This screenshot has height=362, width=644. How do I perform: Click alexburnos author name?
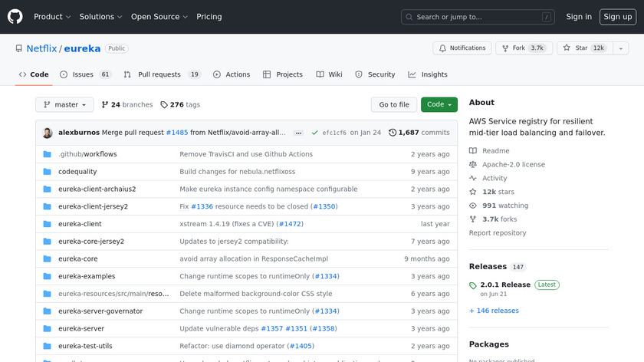pyautogui.click(x=79, y=133)
